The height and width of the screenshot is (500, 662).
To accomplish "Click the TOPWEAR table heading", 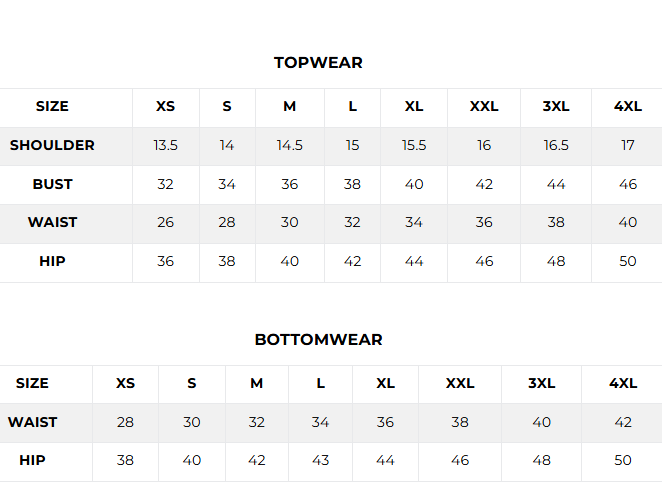I will click(318, 63).
